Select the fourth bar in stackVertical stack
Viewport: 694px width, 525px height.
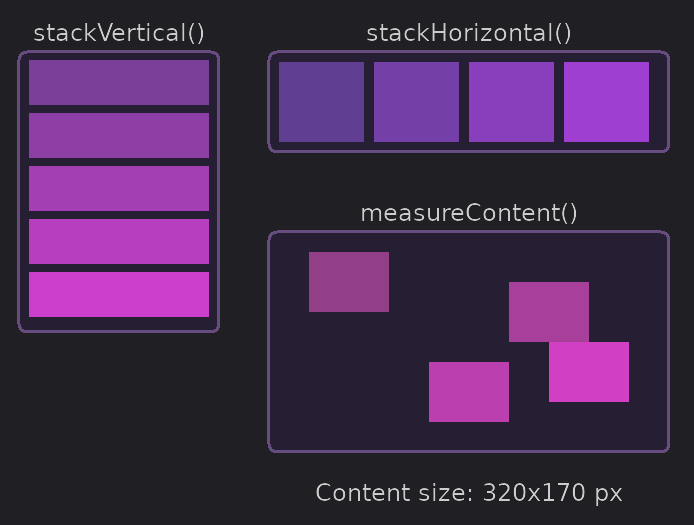119,241
